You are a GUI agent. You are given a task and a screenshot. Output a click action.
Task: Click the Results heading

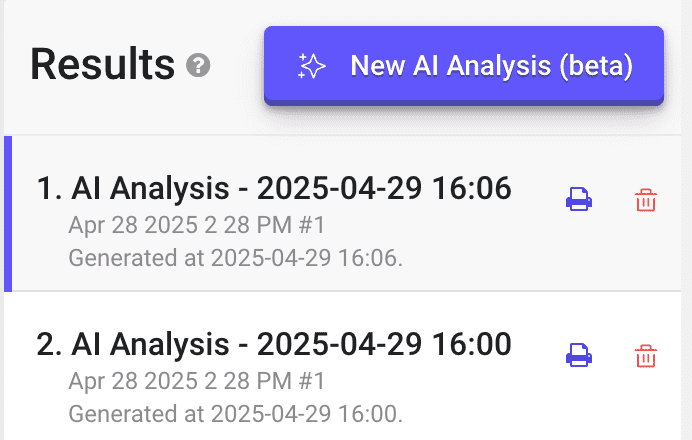click(102, 65)
